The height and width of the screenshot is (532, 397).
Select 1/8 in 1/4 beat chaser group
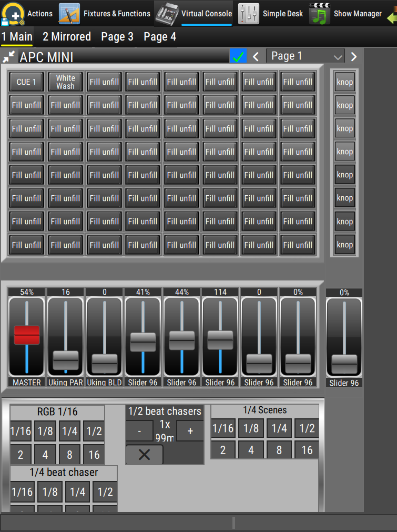(x=50, y=491)
